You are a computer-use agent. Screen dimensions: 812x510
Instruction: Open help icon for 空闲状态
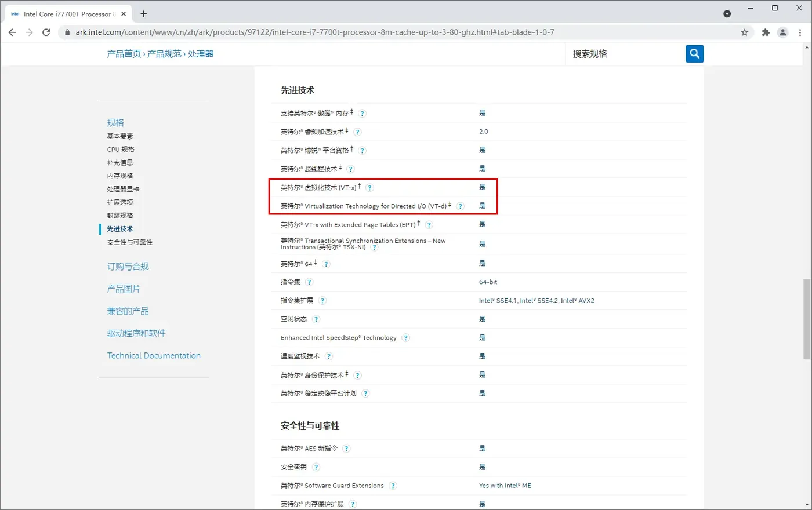(316, 319)
